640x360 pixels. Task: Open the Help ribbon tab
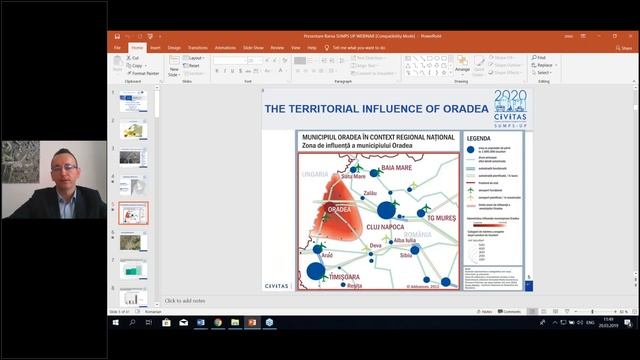coord(312,48)
